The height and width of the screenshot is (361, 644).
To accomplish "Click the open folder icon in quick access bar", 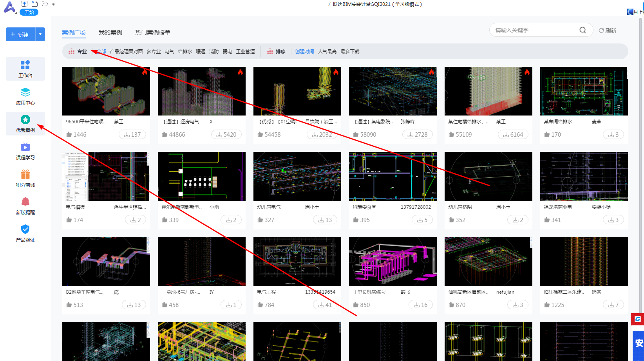I will (45, 4).
